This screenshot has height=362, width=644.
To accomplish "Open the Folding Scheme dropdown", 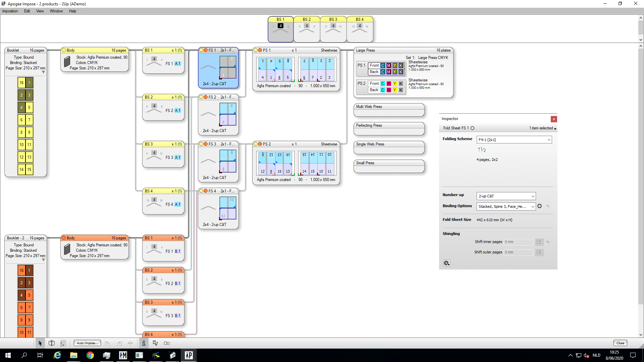I will tap(514, 140).
